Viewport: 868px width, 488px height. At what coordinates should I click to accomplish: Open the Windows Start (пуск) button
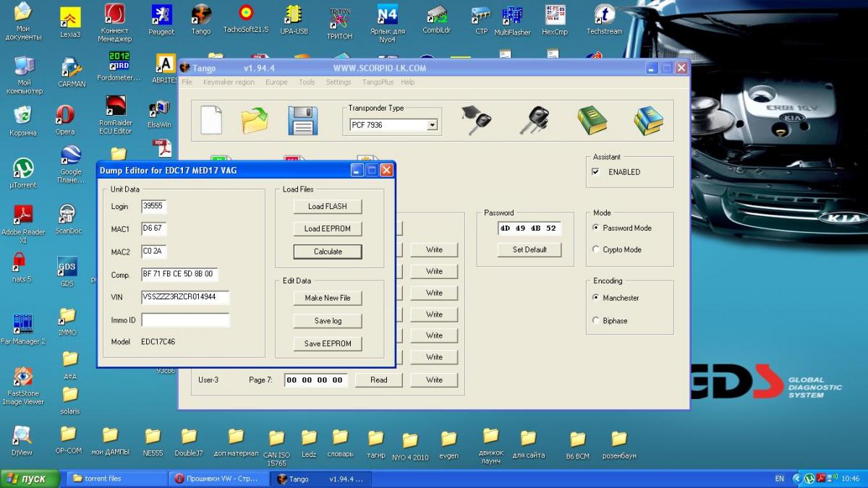tap(31, 479)
